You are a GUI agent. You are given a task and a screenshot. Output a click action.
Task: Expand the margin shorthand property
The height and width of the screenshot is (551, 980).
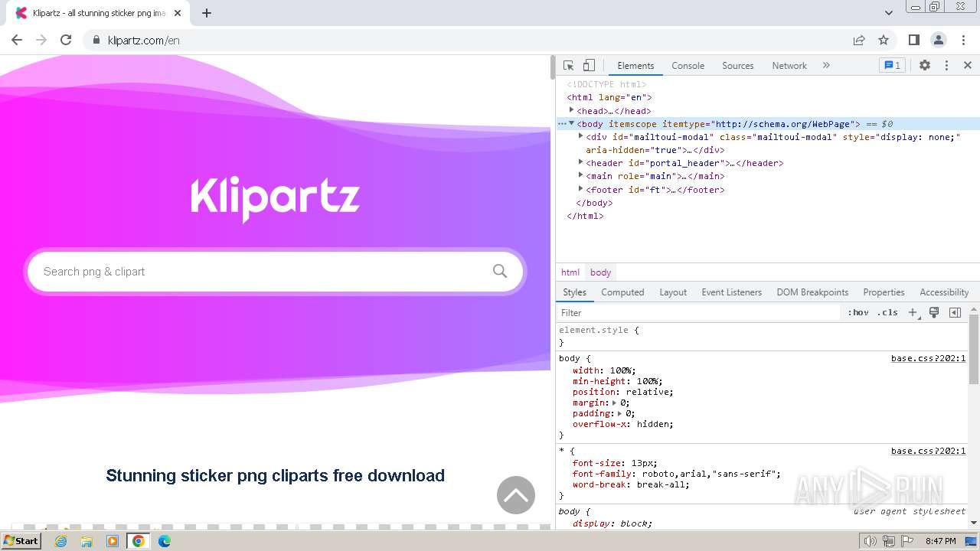pyautogui.click(x=614, y=403)
